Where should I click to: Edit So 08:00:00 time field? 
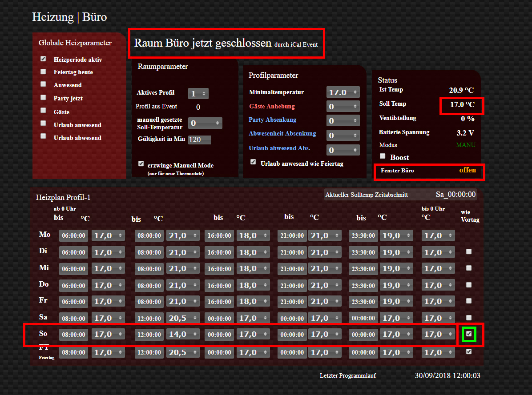coord(74,335)
